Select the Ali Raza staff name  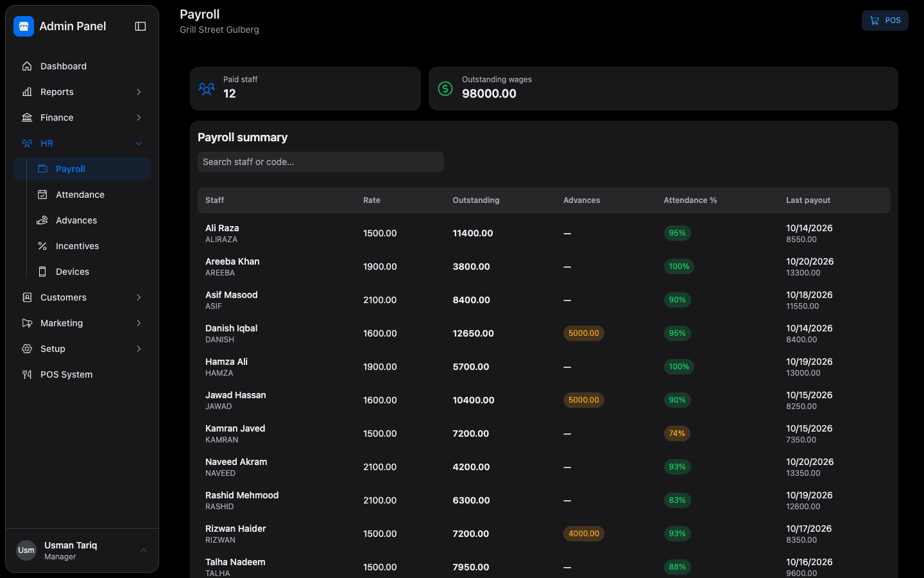tap(222, 228)
